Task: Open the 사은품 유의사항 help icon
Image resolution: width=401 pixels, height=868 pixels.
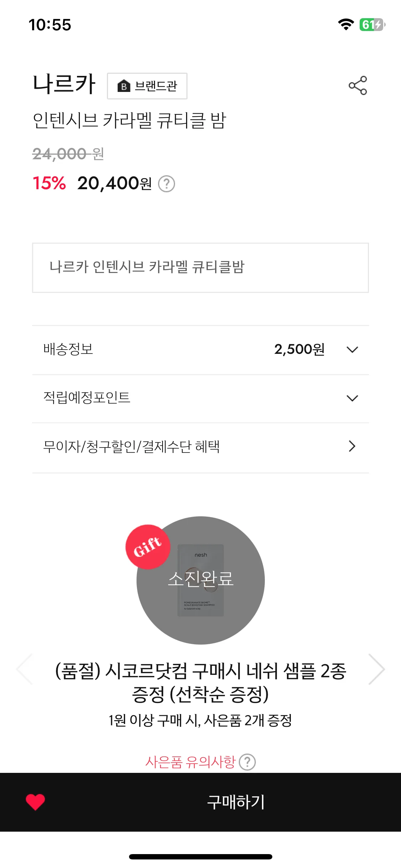Action: [x=247, y=762]
